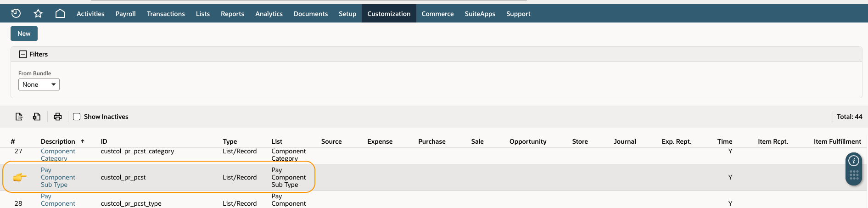Image resolution: width=868 pixels, height=208 pixels.
Task: Sort by the Journal column header
Action: [625, 141]
